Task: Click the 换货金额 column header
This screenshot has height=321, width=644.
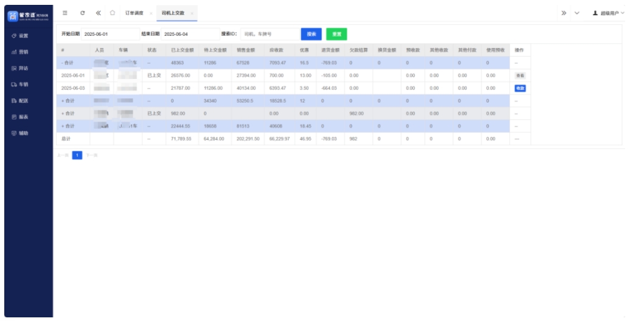Action: pyautogui.click(x=387, y=50)
